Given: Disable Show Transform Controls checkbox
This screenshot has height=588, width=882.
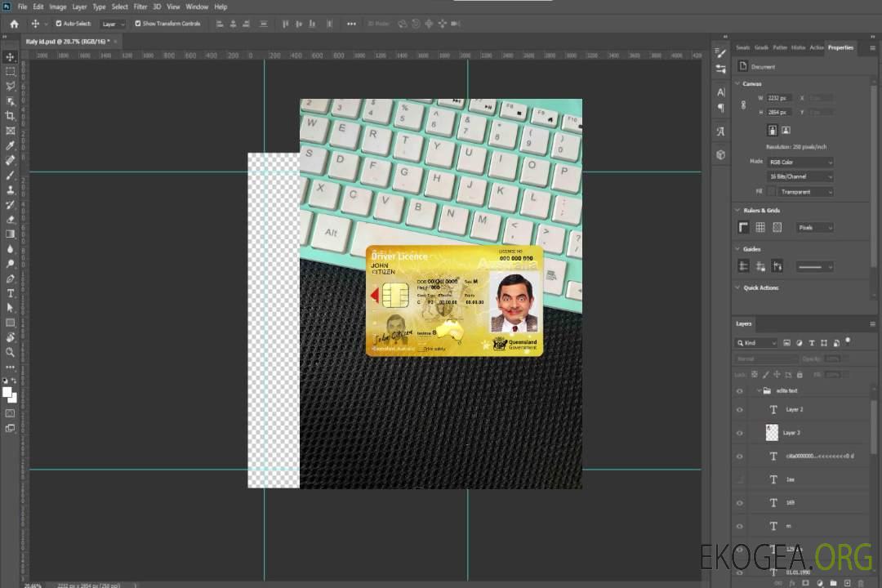Looking at the screenshot, I should [x=138, y=24].
